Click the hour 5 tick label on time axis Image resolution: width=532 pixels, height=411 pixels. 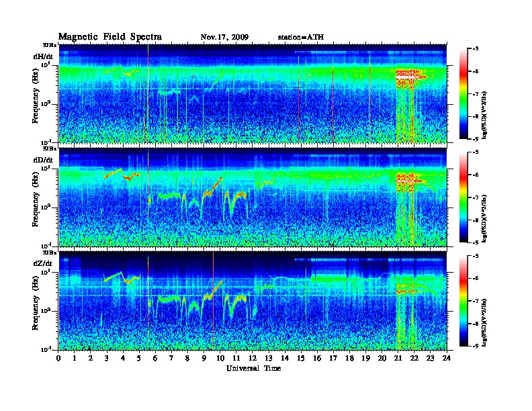point(139,358)
